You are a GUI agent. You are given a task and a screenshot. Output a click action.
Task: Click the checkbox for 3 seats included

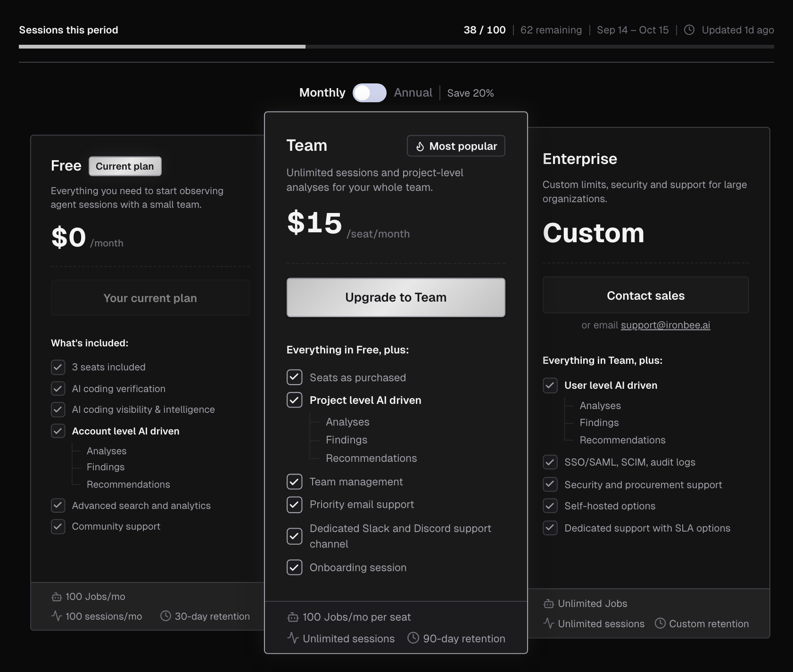point(58,367)
